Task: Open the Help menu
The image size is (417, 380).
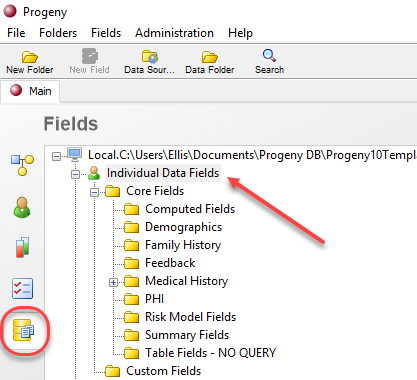Action: 240,33
